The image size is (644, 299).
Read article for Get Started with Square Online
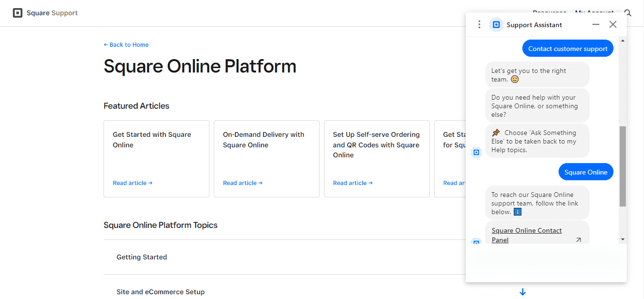tap(133, 183)
